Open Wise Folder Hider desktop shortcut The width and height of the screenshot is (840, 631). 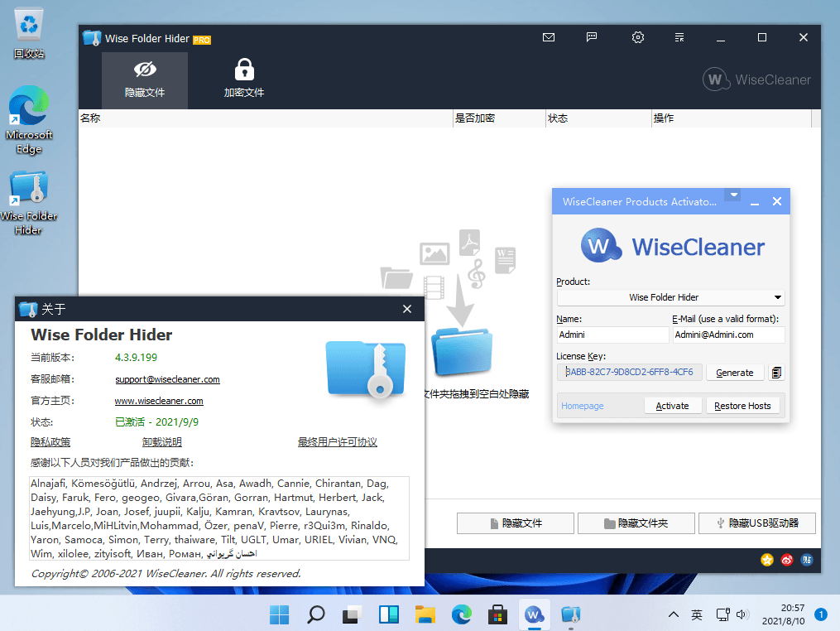(29, 203)
